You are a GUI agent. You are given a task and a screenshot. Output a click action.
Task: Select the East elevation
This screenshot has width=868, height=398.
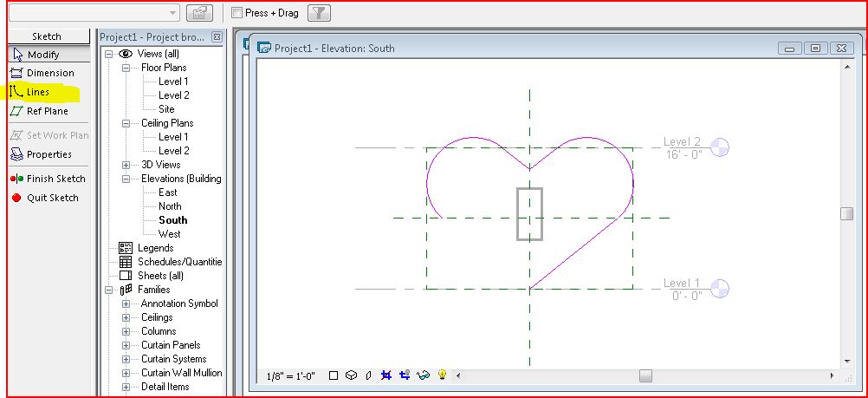click(168, 192)
